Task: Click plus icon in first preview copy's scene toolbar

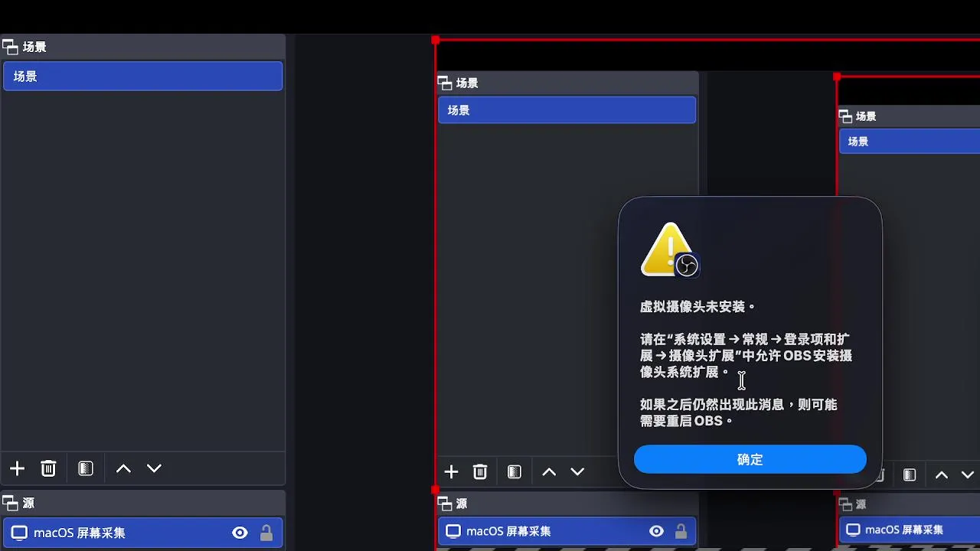Action: point(451,471)
